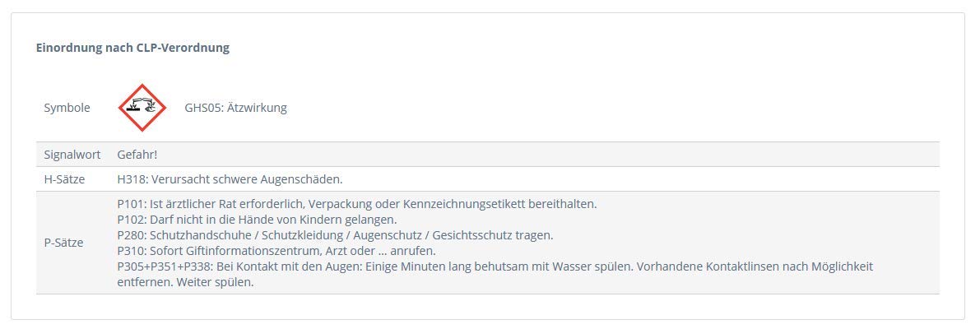Image resolution: width=980 pixels, height=329 pixels.
Task: Click the H318 hazard statement text
Action: click(x=230, y=179)
